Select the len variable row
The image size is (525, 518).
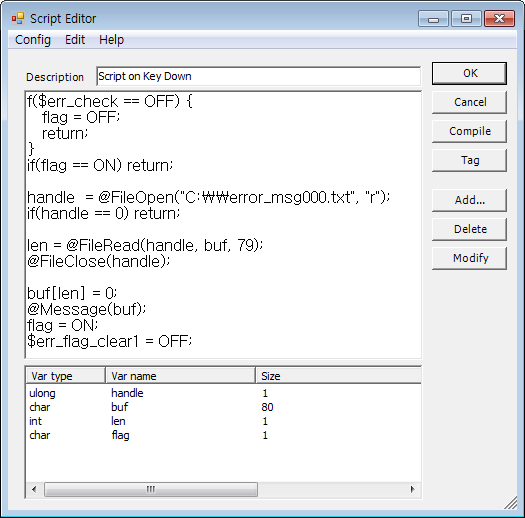[223, 421]
